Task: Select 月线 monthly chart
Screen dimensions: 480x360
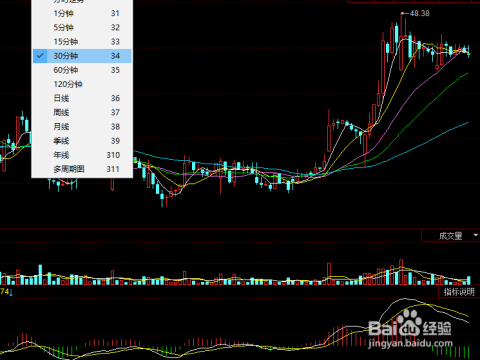Action: point(82,127)
